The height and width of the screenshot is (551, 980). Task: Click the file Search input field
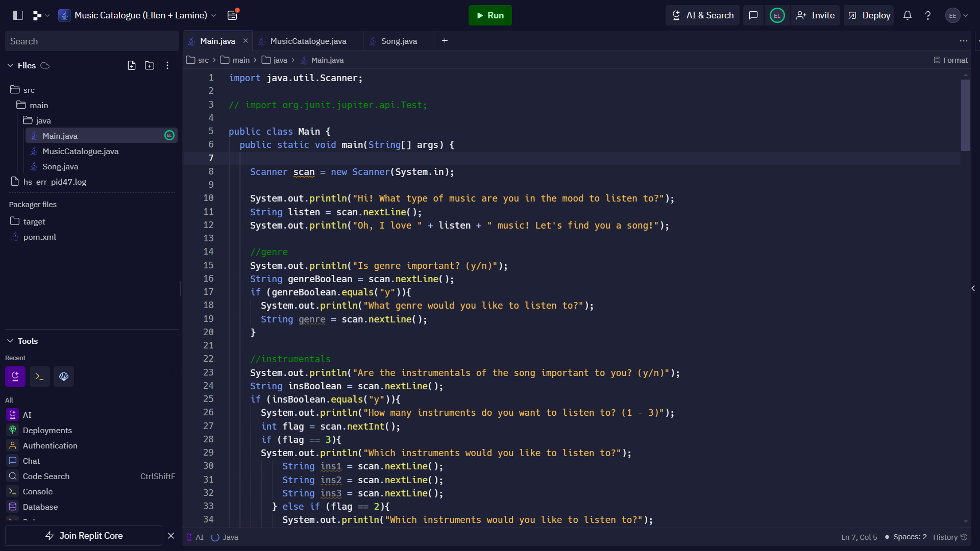coord(92,41)
